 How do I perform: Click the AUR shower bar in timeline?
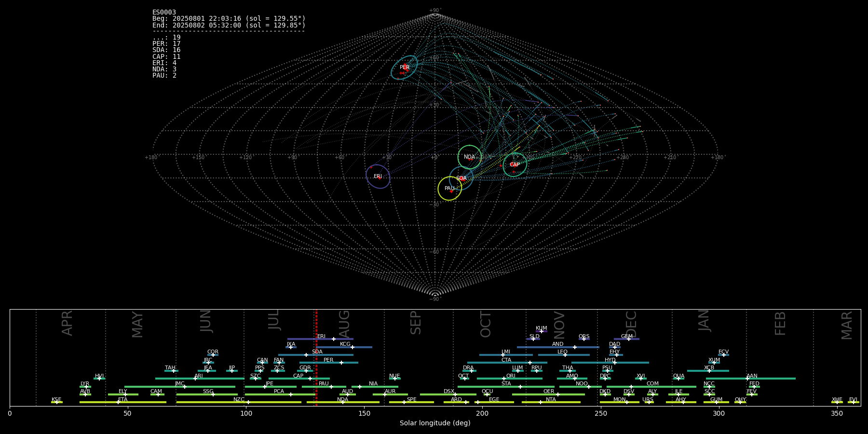tap(390, 394)
